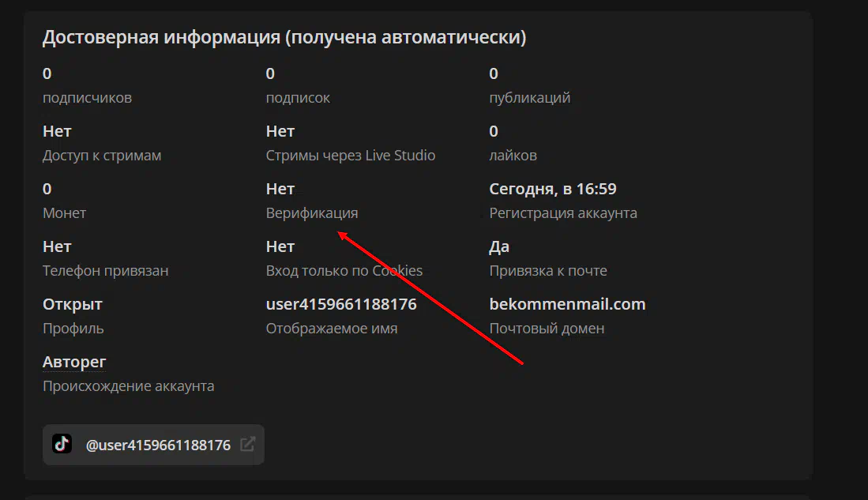Click the подписок count label
The width and height of the screenshot is (868, 500).
(x=298, y=98)
